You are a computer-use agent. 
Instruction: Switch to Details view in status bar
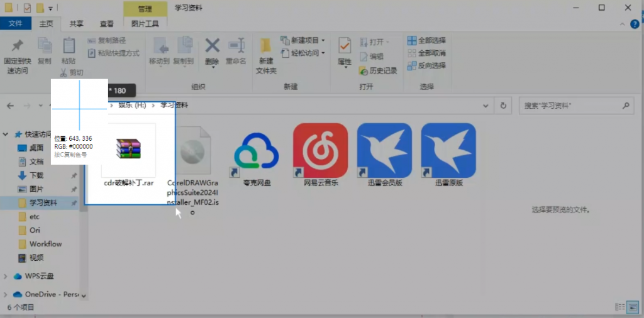(x=619, y=307)
